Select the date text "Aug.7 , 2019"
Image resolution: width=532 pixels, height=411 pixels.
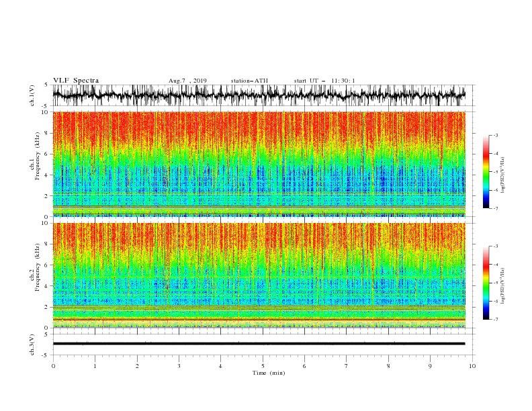point(187,81)
